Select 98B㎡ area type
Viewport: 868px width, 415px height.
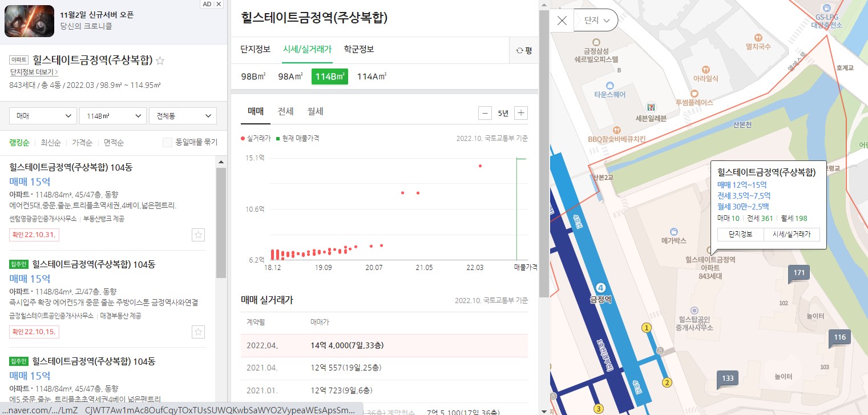coord(253,76)
